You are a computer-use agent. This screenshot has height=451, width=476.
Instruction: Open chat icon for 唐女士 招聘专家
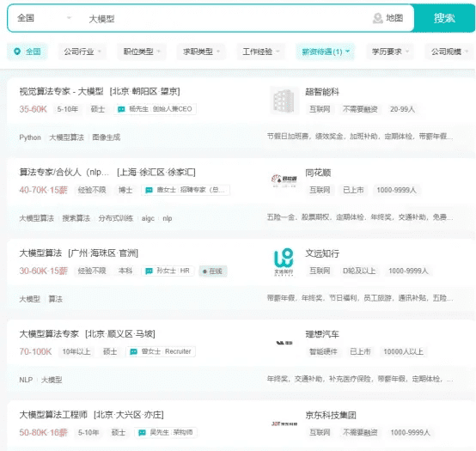click(149, 191)
